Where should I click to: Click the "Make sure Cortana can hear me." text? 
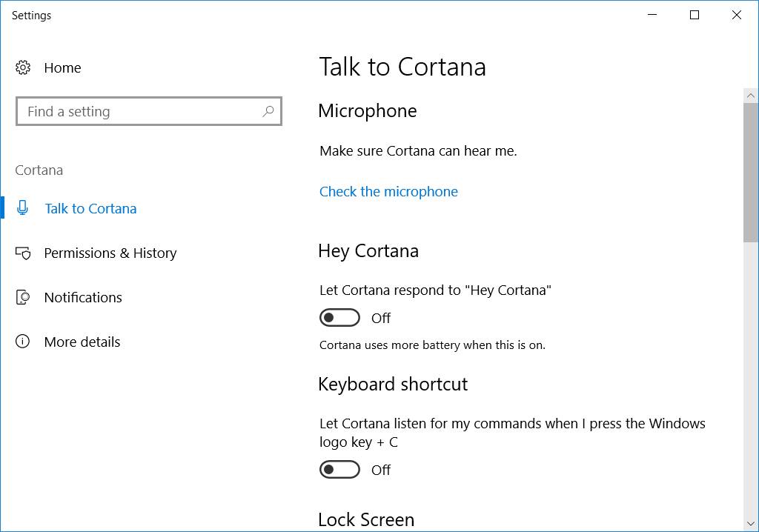[418, 151]
